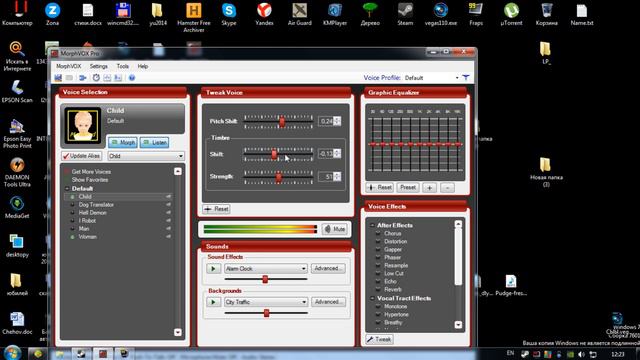The image size is (640, 360).
Task: Click the Timbre Shift slider handle
Action: click(x=274, y=154)
